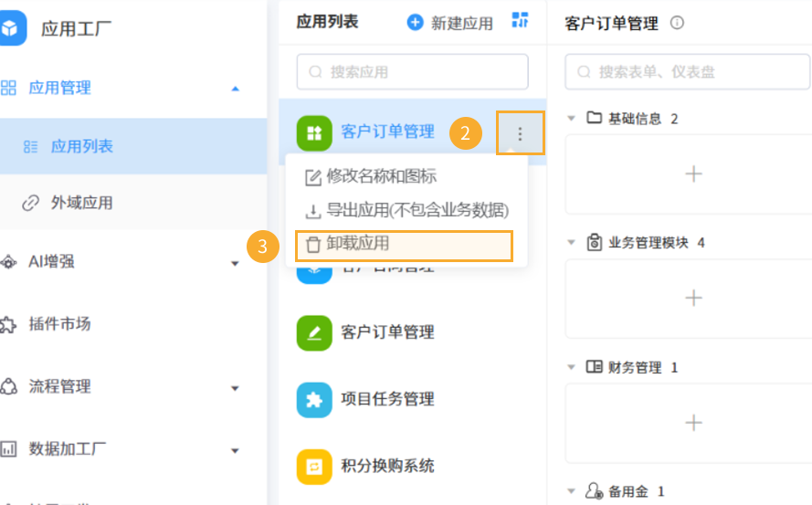The image size is (812, 505).
Task: Open the second 客户订单管理 app row
Action: pyautogui.click(x=412, y=332)
